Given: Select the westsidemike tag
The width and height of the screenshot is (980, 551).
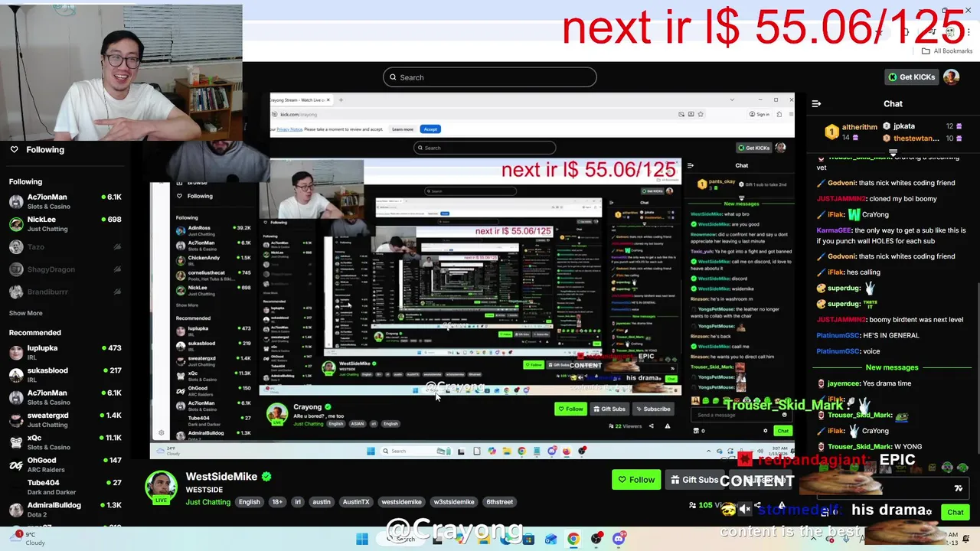Looking at the screenshot, I should coord(402,502).
